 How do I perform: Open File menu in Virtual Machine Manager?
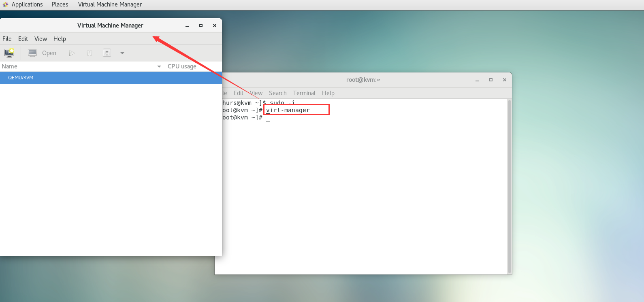point(7,39)
